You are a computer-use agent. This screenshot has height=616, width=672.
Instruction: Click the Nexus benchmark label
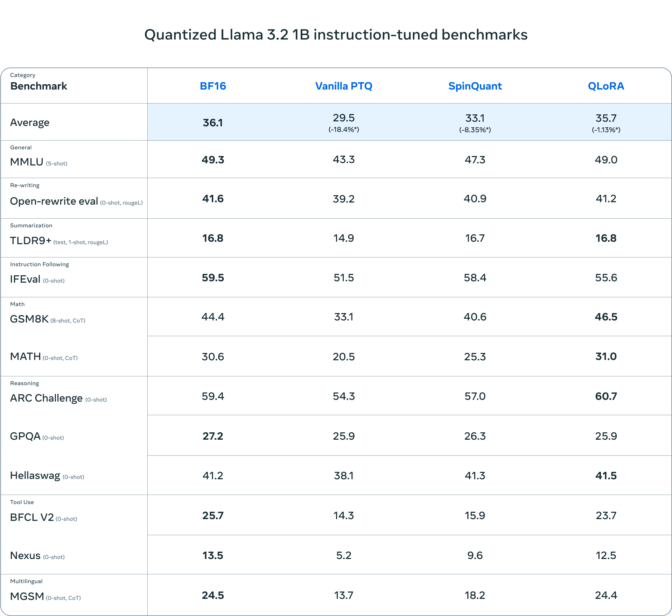point(25,555)
